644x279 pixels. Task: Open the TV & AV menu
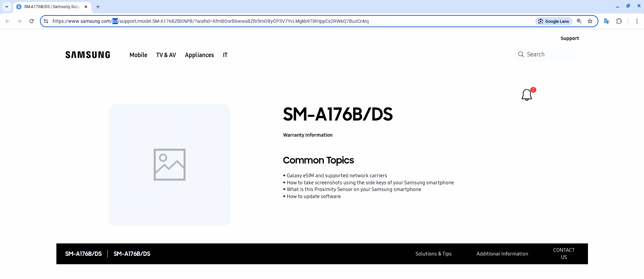tap(166, 55)
